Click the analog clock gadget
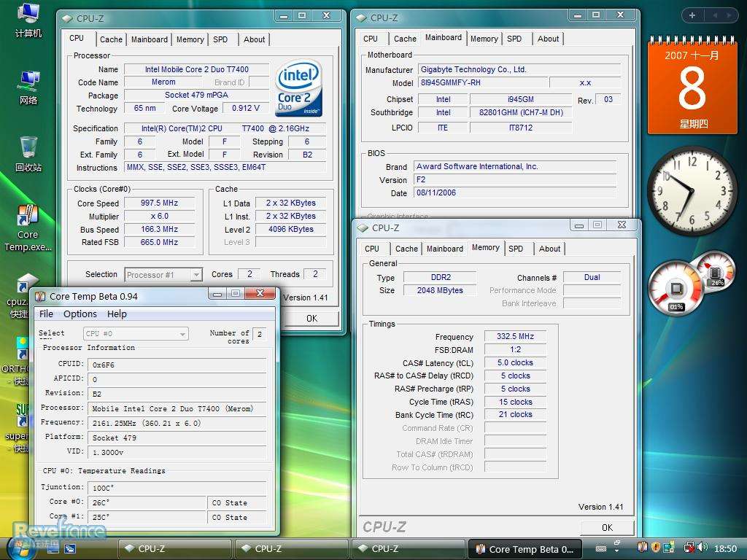Screen dimensions: 747x560 691,190
